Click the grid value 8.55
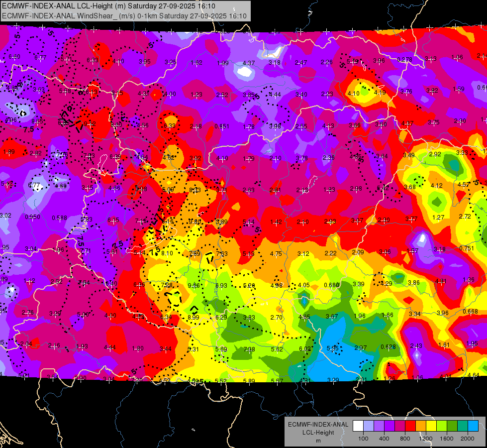The image size is (487, 448). (x=37, y=121)
